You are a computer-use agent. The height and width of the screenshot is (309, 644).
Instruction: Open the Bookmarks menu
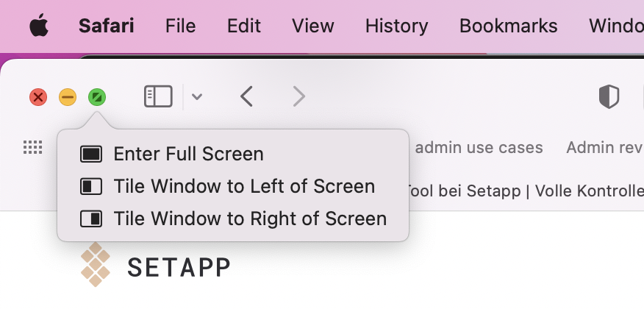click(x=508, y=26)
